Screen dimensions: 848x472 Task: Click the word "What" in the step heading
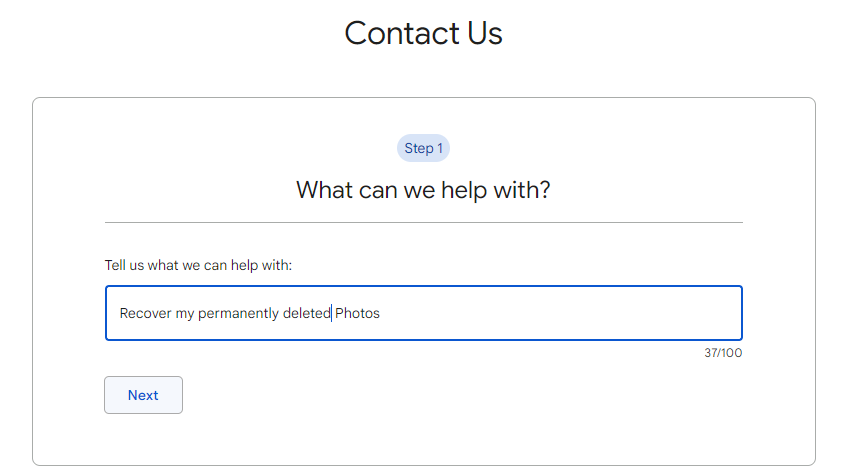click(324, 189)
